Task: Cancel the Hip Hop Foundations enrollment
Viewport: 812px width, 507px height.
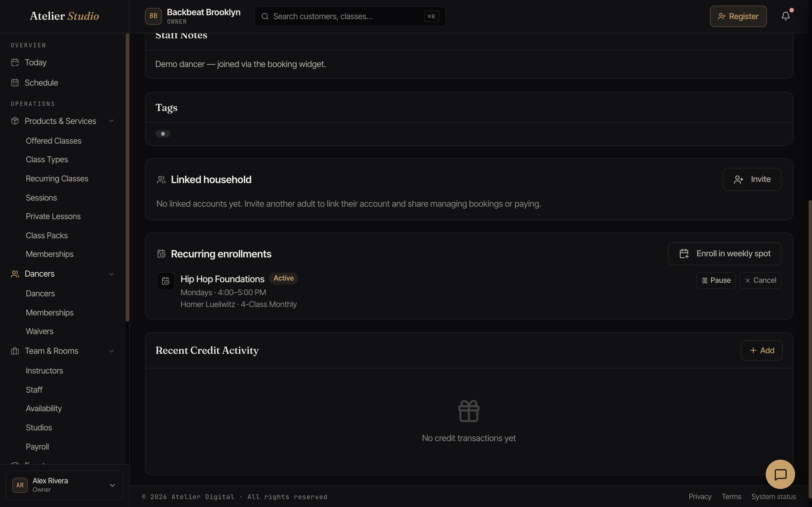Action: click(x=760, y=280)
